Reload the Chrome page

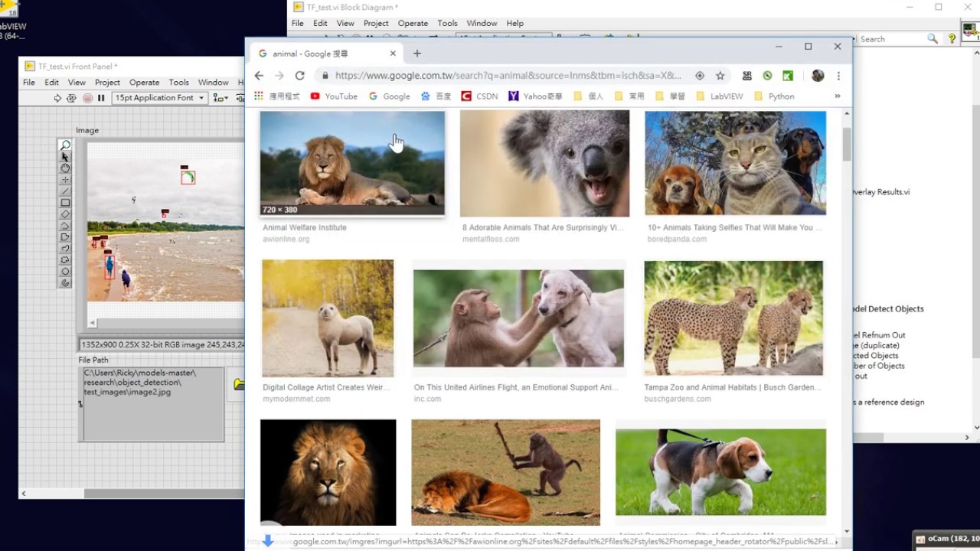(299, 76)
